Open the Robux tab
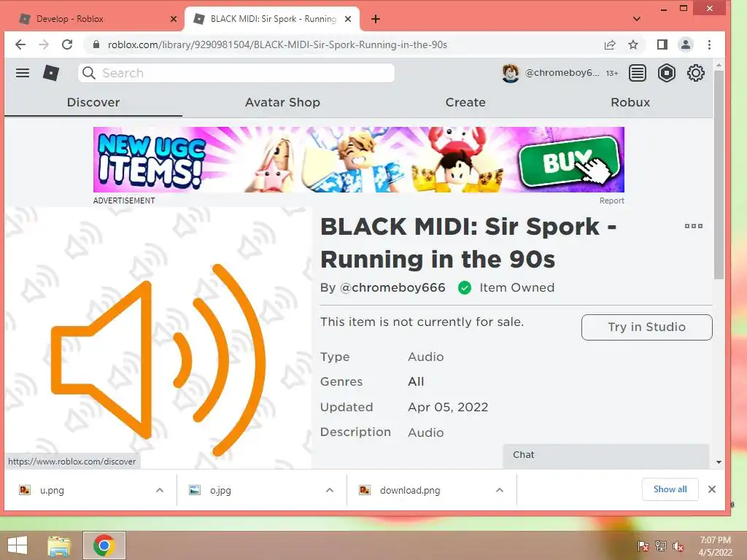This screenshot has height=560, width=747. coord(630,102)
